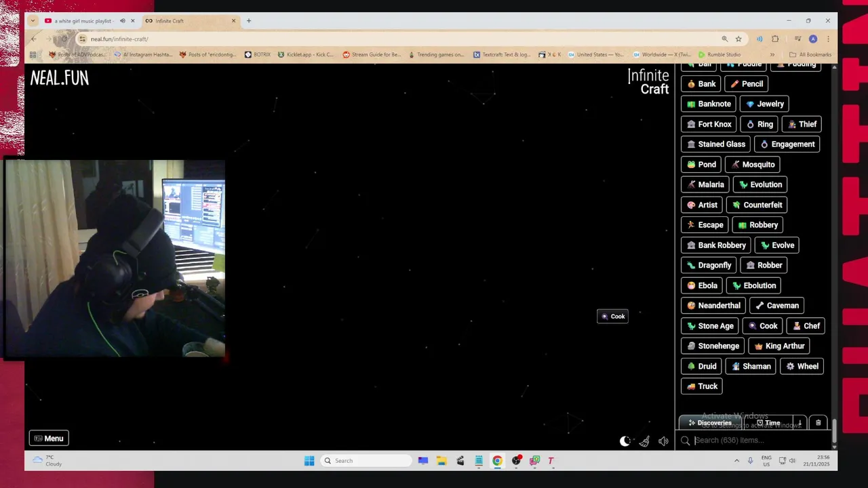Choose the Artist element
868x488 pixels.
(702, 205)
